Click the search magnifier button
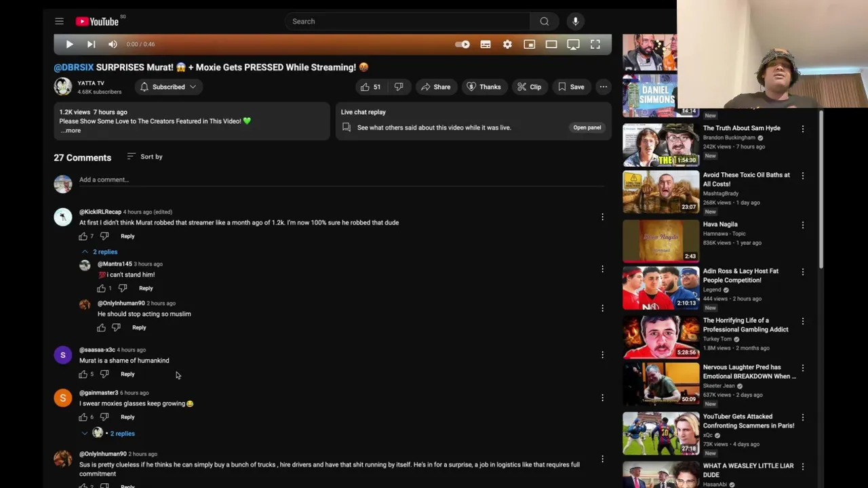 [x=544, y=22]
